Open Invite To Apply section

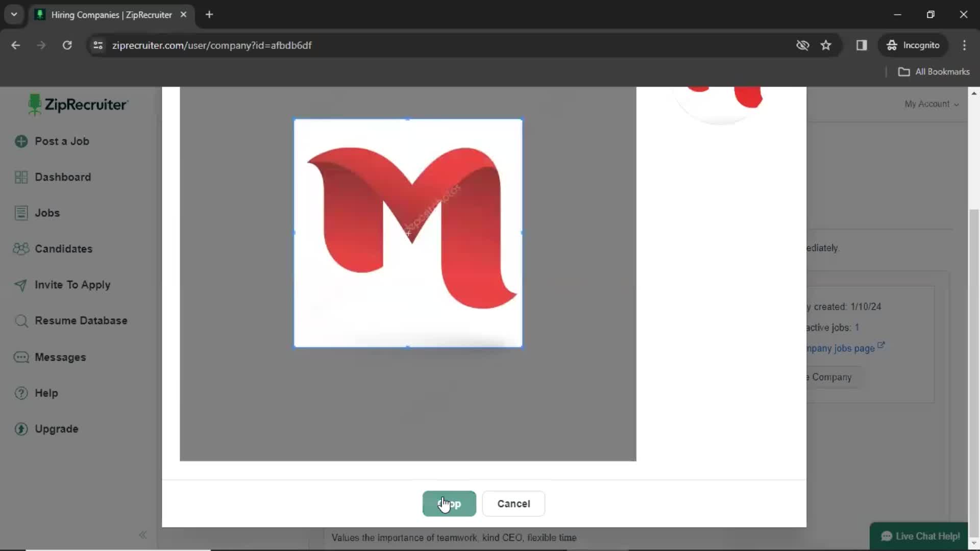(72, 285)
